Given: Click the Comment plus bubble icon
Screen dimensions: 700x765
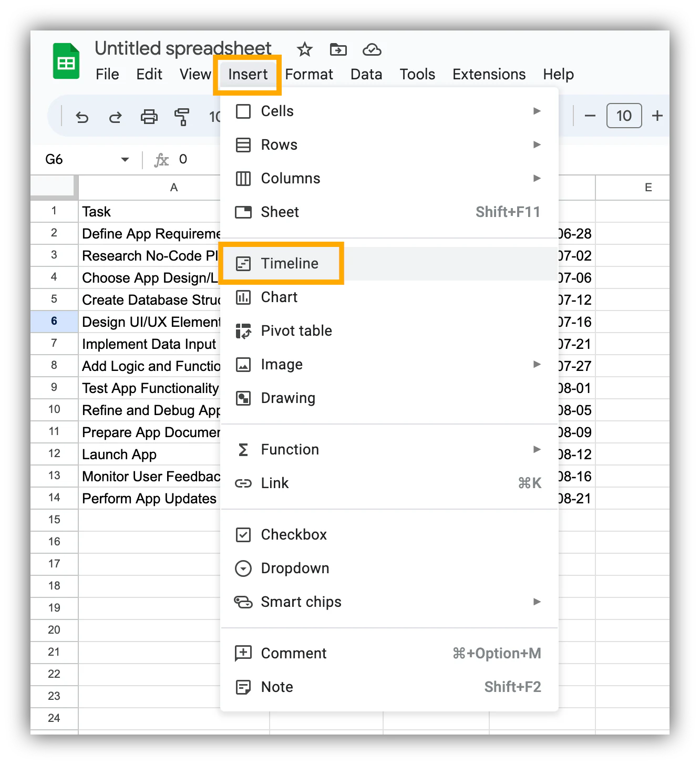Looking at the screenshot, I should (243, 654).
